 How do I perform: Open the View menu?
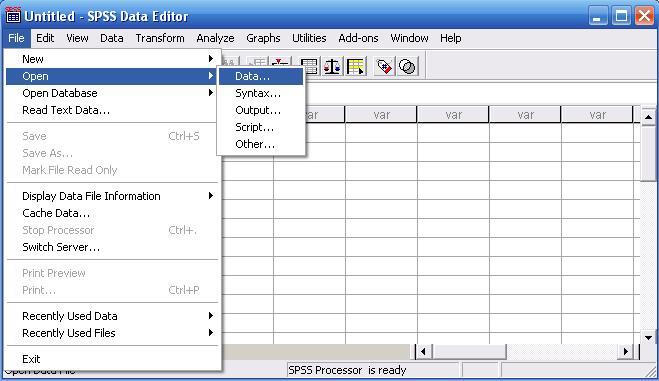(77, 38)
